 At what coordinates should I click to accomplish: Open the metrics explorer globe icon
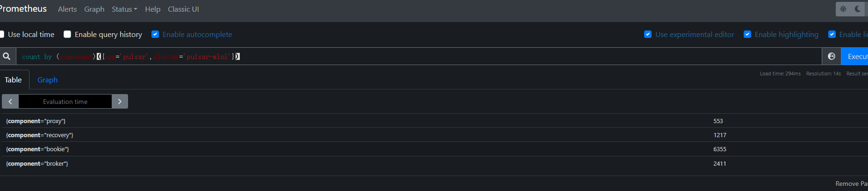coord(832,56)
